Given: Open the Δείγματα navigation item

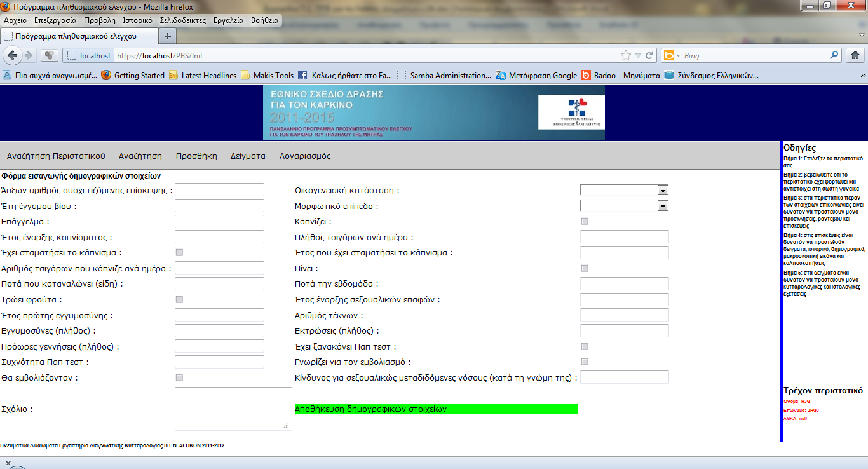Looking at the screenshot, I should coord(248,156).
